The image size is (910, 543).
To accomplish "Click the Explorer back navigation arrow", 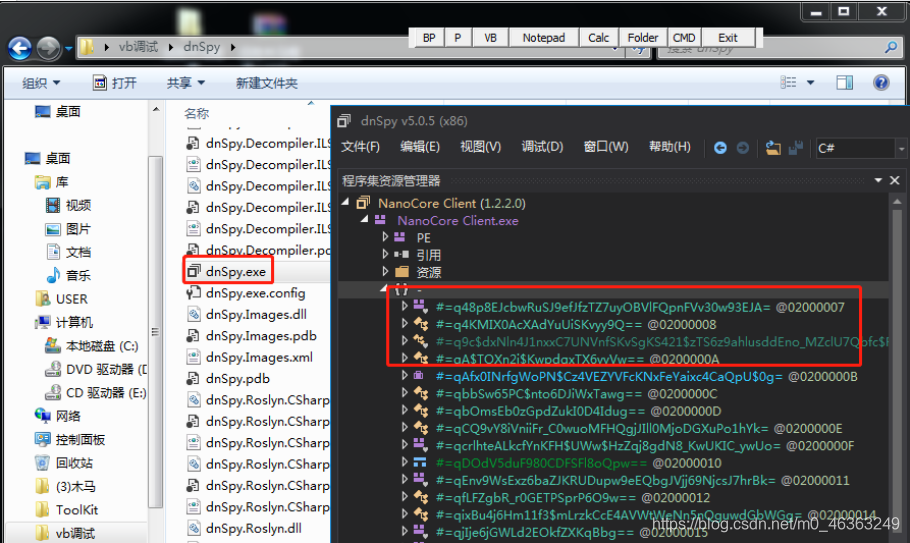I will click(x=20, y=48).
